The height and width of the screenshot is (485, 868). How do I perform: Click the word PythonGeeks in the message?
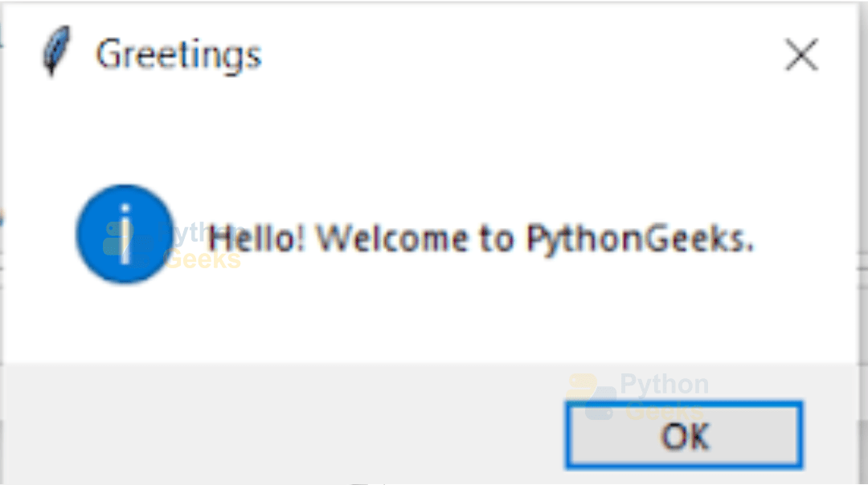[640, 240]
